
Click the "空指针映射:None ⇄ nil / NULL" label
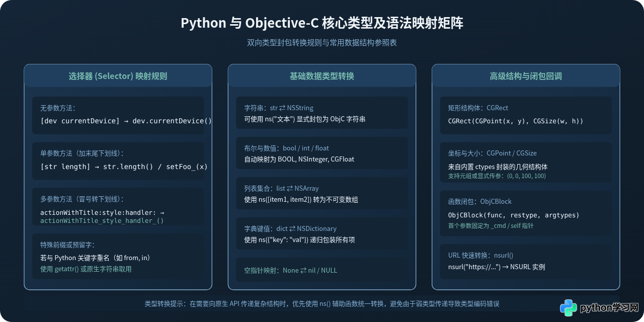pos(290,270)
